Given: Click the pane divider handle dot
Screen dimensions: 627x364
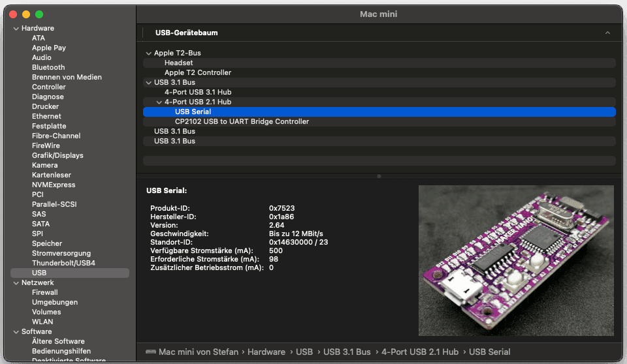Looking at the screenshot, I should point(379,176).
